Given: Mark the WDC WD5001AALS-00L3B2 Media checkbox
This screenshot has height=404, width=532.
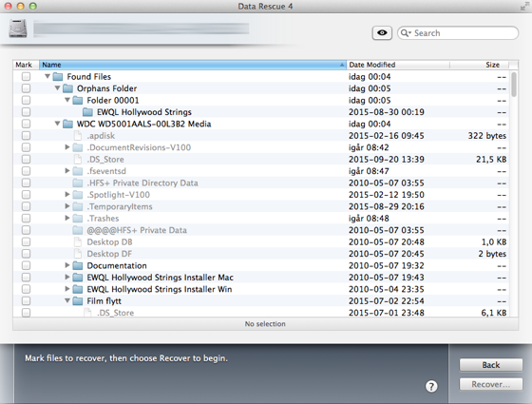Looking at the screenshot, I should point(27,124).
